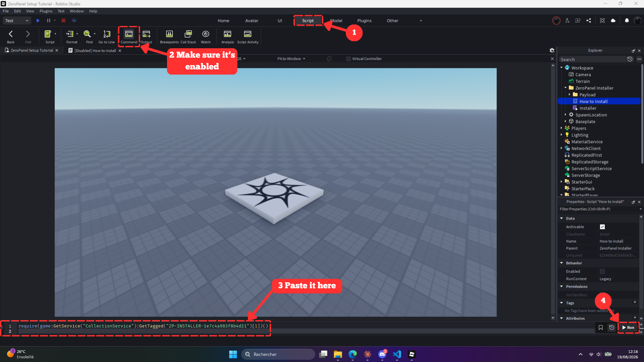Enable the Virtual Controller checkbox
The width and height of the screenshot is (644, 362).
(x=348, y=59)
